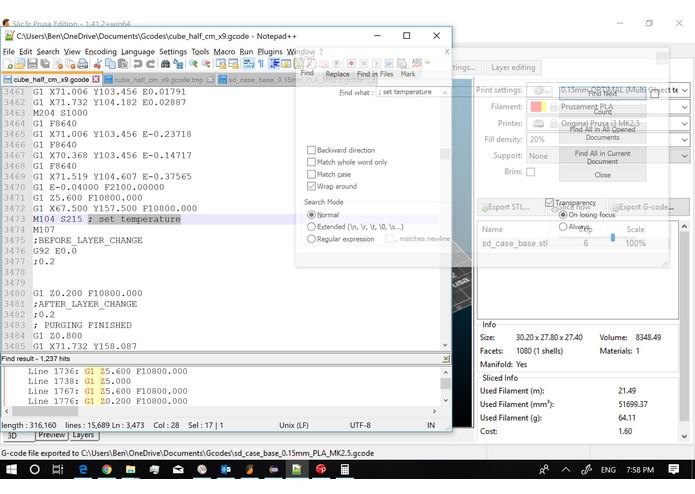Click the Save file icon
This screenshot has height=494, width=695.
(x=32, y=63)
